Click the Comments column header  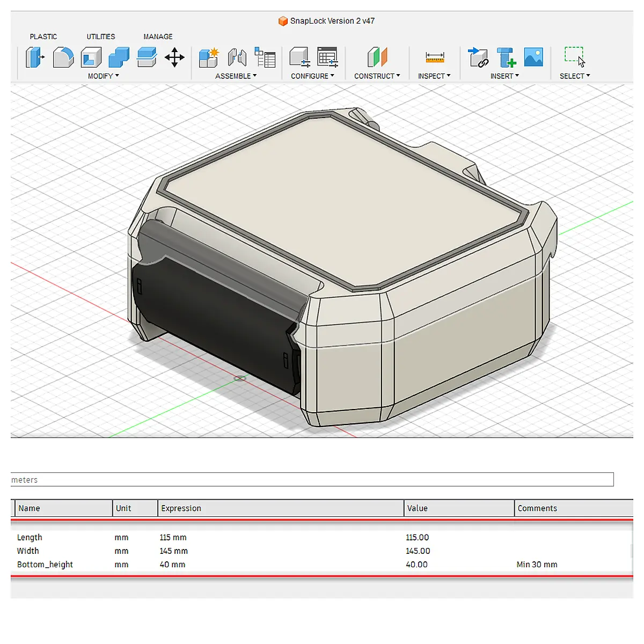pyautogui.click(x=574, y=508)
